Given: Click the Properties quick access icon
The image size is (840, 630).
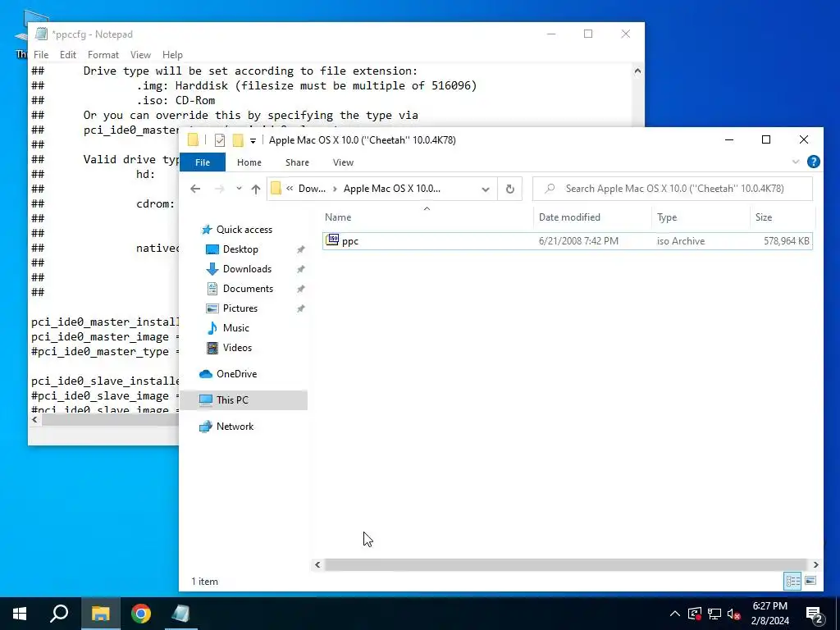Looking at the screenshot, I should click(x=220, y=140).
